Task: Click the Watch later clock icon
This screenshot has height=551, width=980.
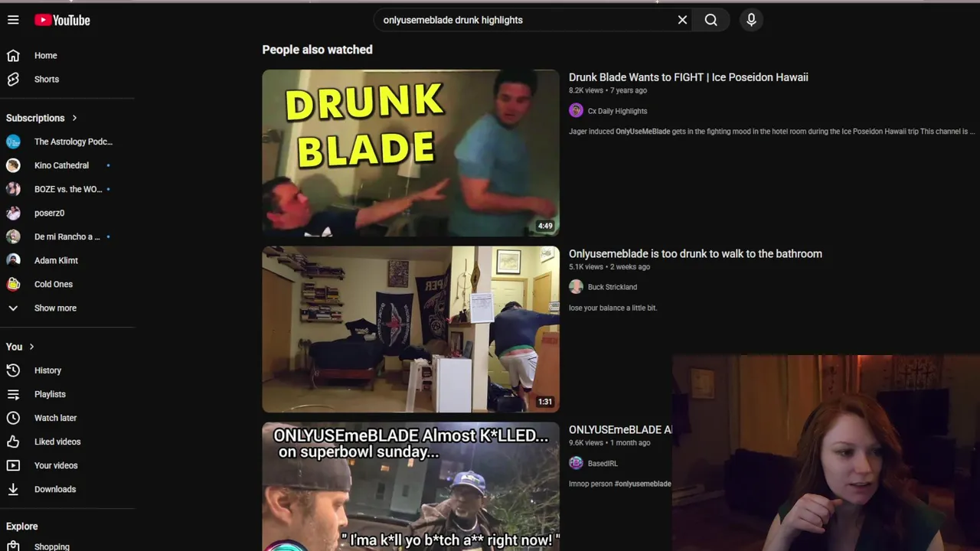Action: [x=13, y=418]
